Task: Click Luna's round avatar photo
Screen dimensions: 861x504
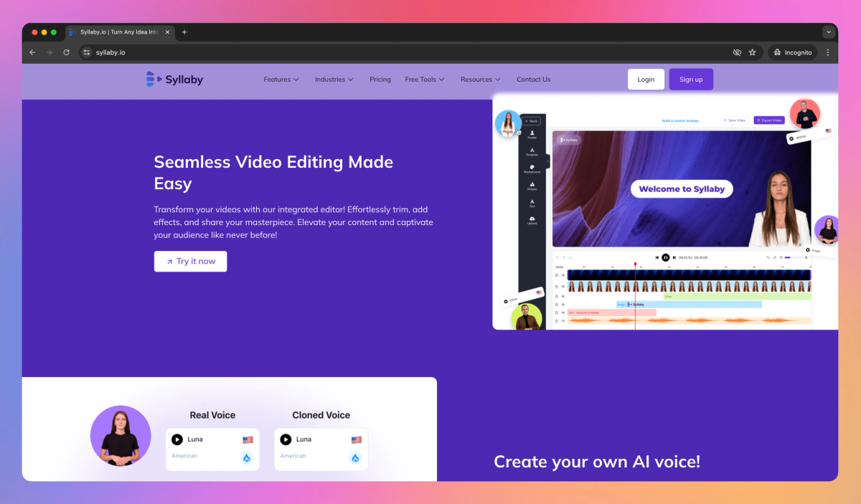Action: pos(121,436)
